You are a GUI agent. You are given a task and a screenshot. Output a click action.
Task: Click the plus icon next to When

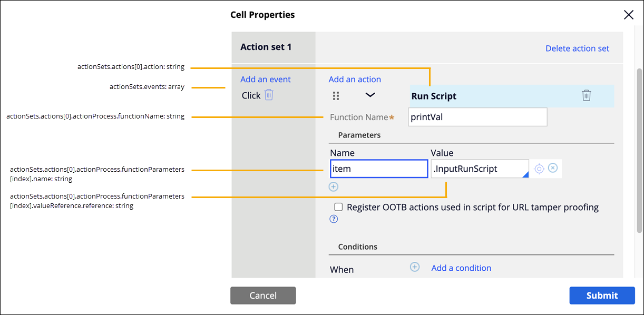coord(415,268)
